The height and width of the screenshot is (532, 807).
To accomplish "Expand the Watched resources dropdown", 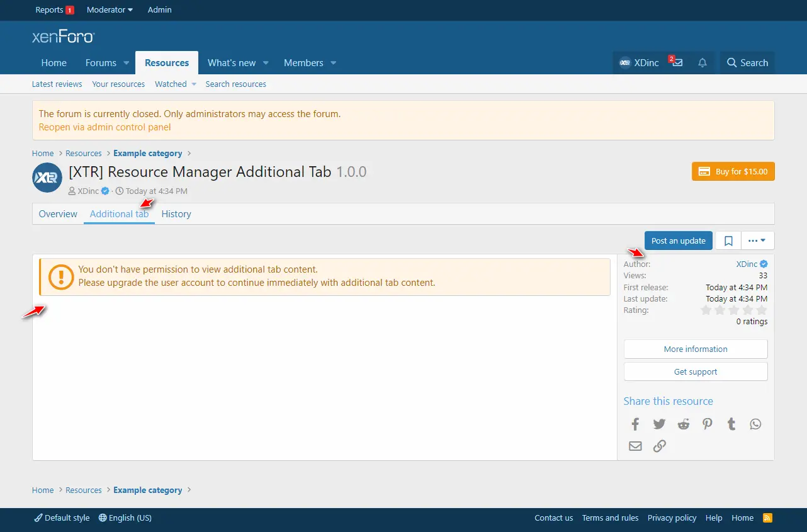I will [193, 84].
